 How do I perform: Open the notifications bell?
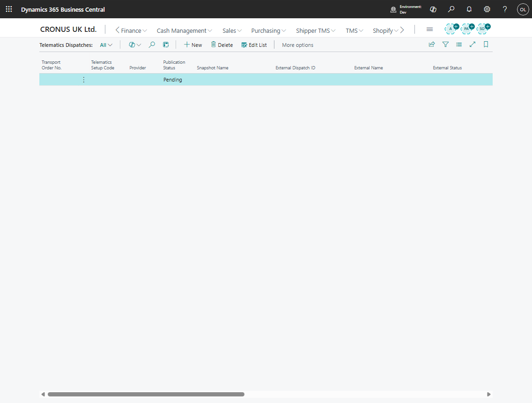(469, 9)
